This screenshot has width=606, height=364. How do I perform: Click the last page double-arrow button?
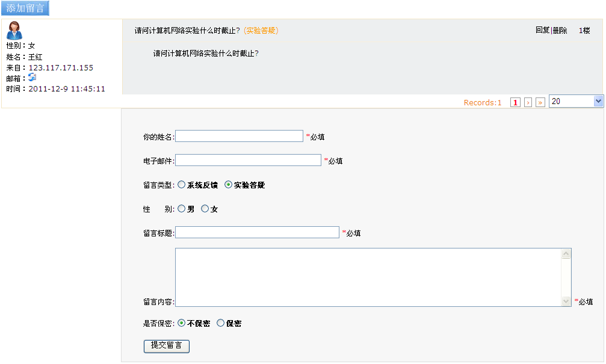540,102
